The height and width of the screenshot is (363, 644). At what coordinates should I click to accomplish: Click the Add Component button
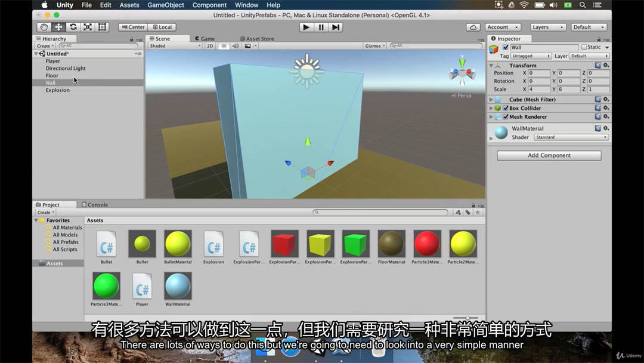549,155
